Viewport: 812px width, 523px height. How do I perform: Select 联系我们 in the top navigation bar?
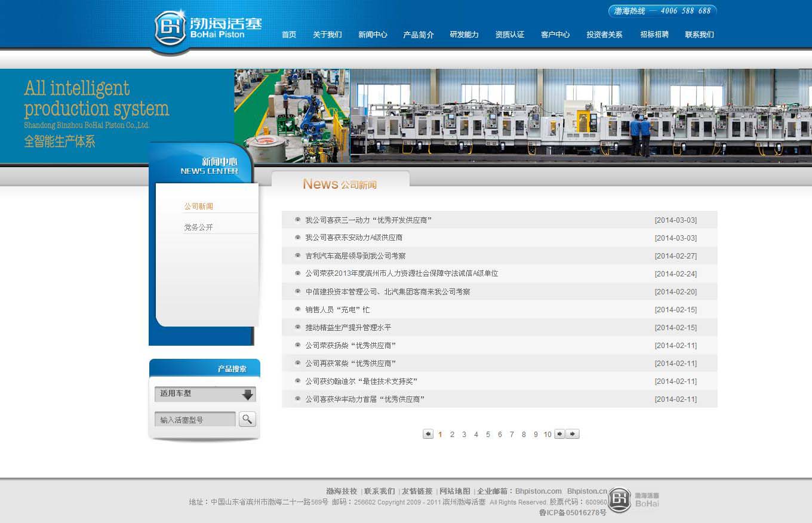pyautogui.click(x=699, y=35)
